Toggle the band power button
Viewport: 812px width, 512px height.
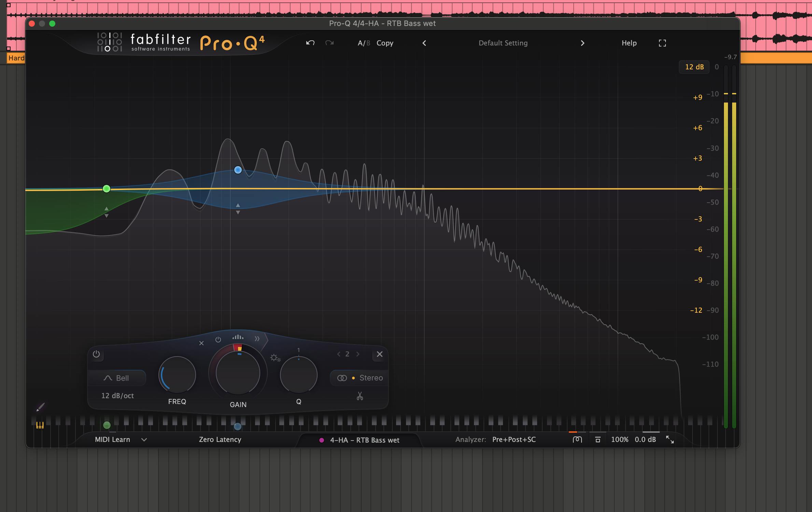click(x=96, y=354)
